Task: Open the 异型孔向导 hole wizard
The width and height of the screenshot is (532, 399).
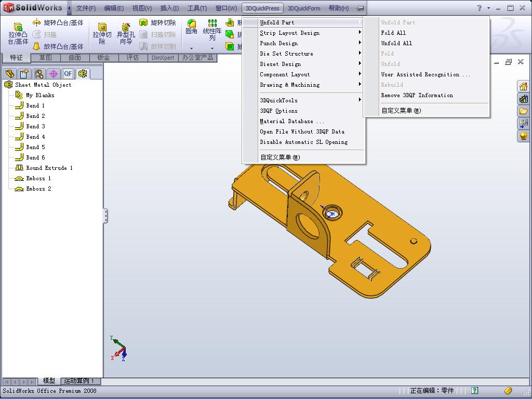Action: [126, 33]
